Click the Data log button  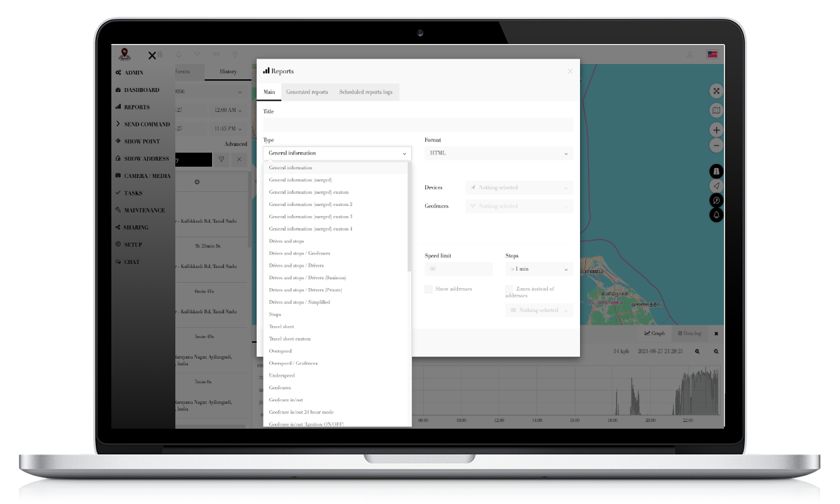click(688, 333)
